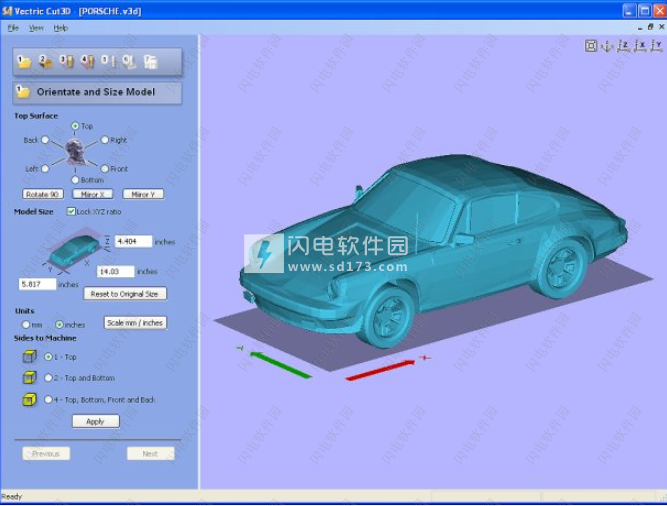
Task: Click the X size field showing 14.03
Action: [116, 271]
